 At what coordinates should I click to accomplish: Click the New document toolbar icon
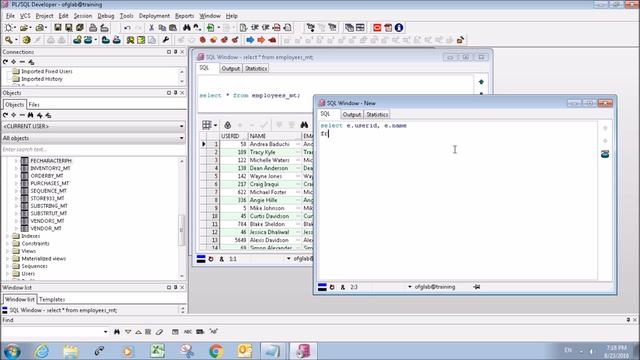tap(8, 28)
